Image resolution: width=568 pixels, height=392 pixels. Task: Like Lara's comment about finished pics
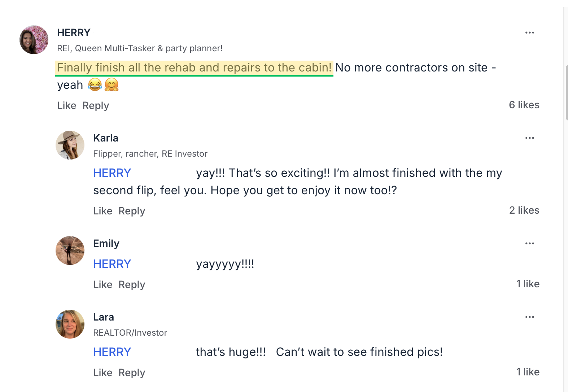(103, 373)
